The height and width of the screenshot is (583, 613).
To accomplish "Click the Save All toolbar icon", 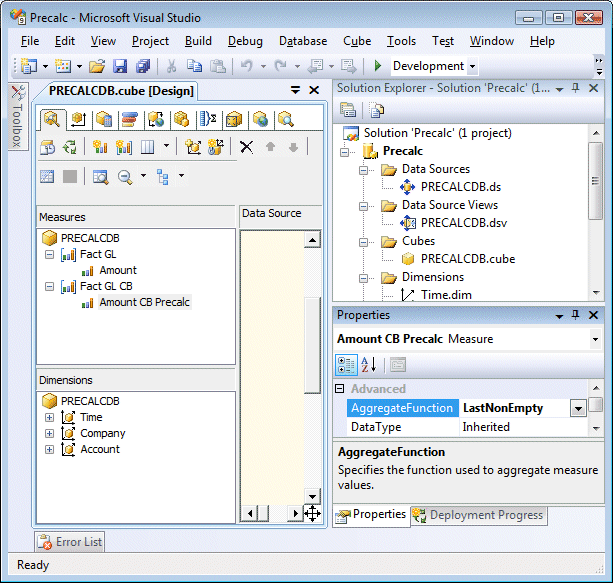I will [143, 66].
